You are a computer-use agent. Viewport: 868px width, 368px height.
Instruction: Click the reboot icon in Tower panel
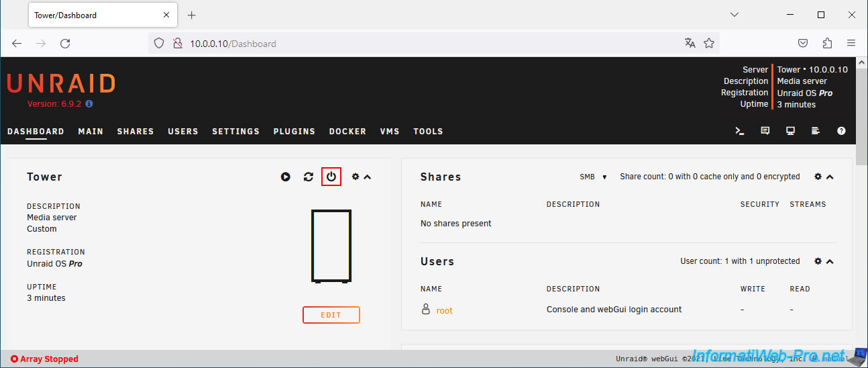point(309,177)
